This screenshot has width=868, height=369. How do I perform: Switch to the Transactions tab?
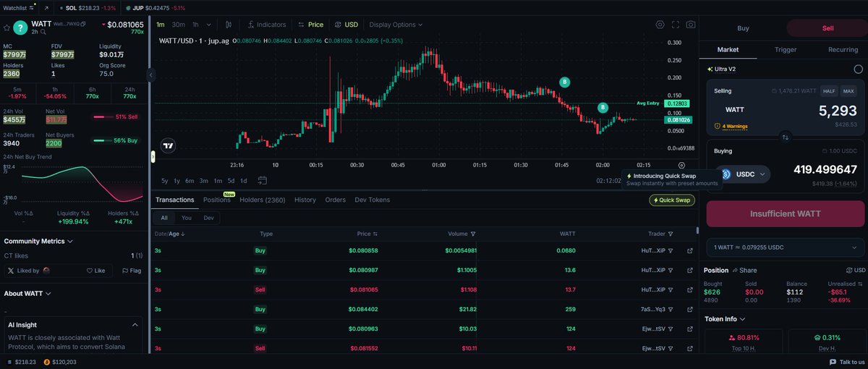point(175,200)
